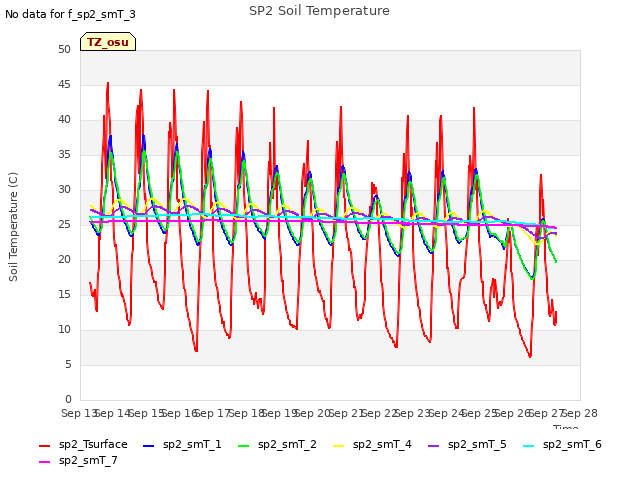Click the 5 y-axis tick label

[x=68, y=364]
